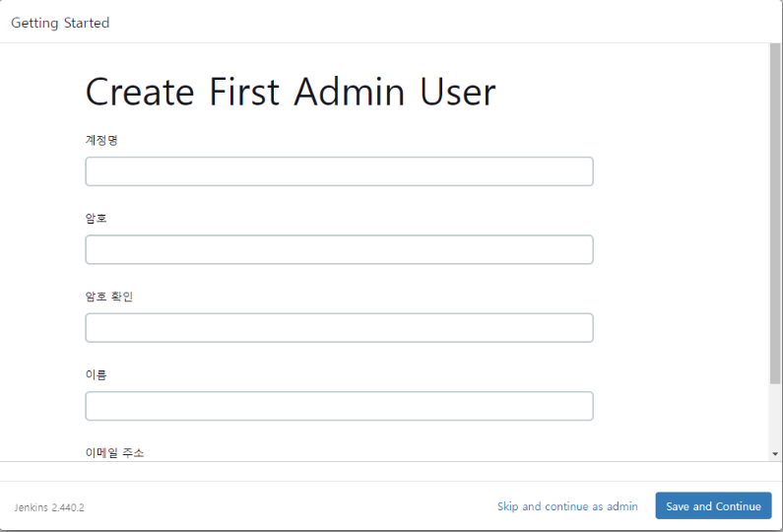Click the 계정명 field label
Screen dimensions: 783x532
point(101,140)
